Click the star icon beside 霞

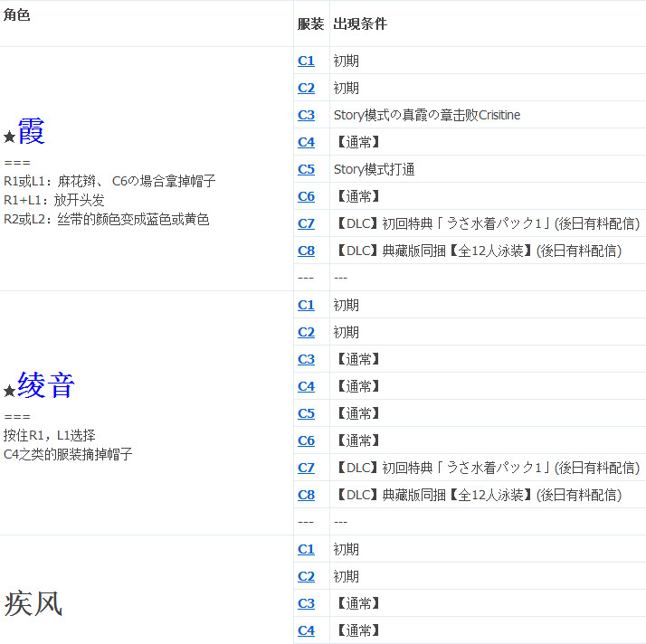pyautogui.click(x=10, y=137)
